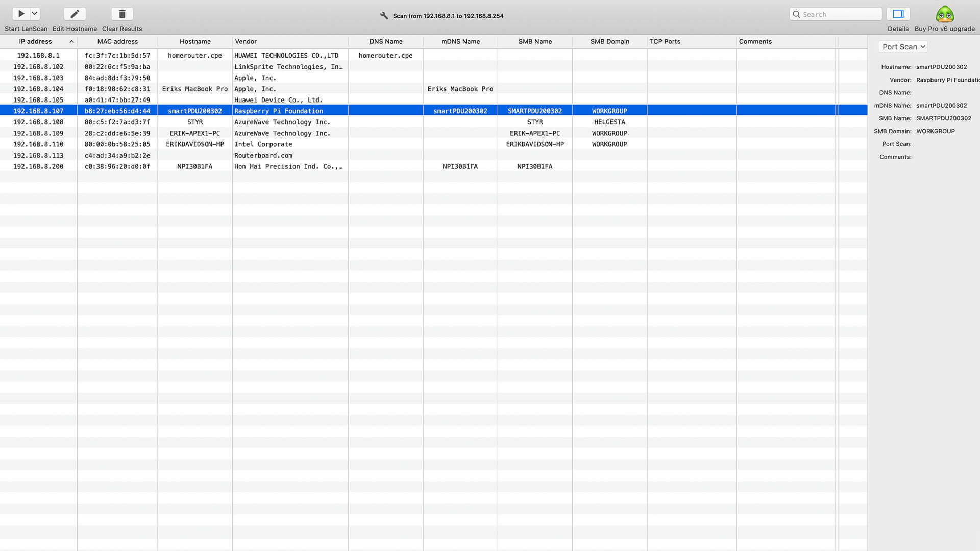Click Details panel SMB Domain value WORKGROUP
Screen dimensions: 980x551
click(x=935, y=131)
